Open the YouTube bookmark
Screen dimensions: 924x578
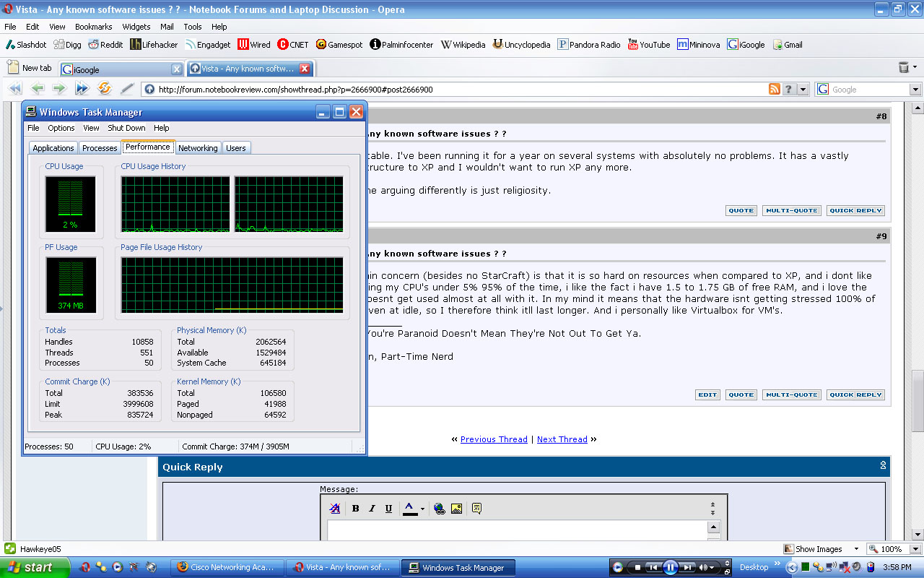coord(649,45)
